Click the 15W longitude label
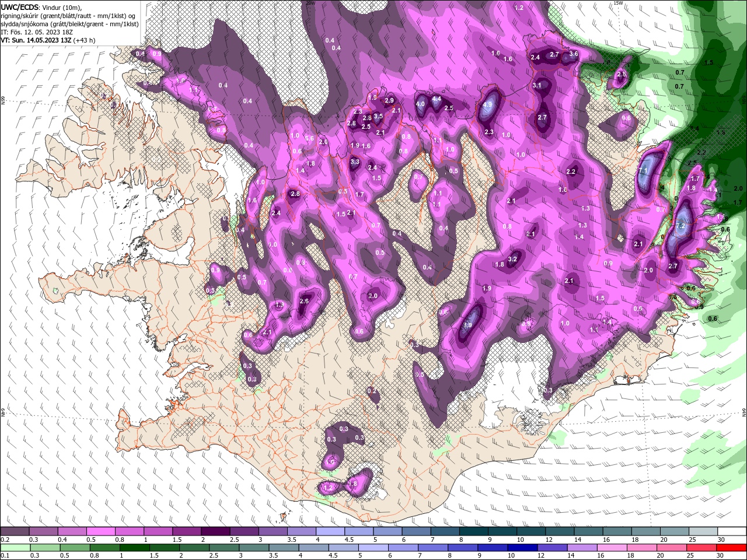747x560 pixels. 619,3
